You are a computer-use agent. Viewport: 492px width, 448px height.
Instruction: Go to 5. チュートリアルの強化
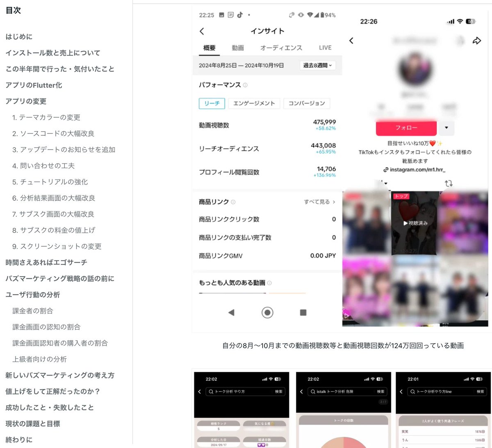click(50, 182)
